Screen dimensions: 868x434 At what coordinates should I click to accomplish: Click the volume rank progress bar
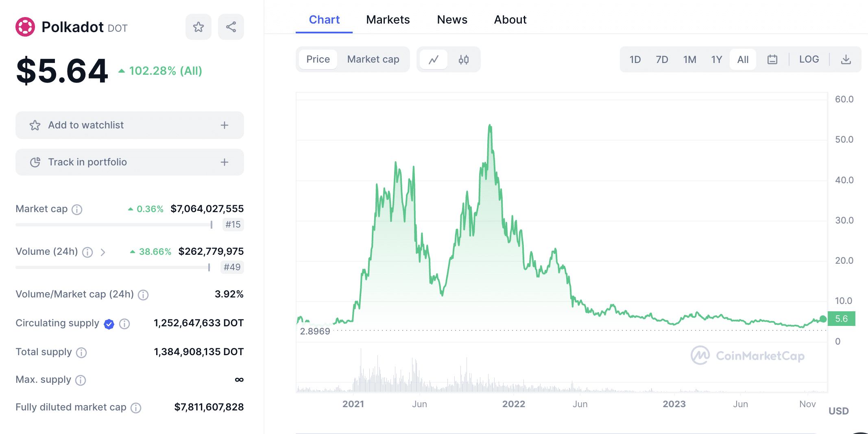(x=113, y=267)
